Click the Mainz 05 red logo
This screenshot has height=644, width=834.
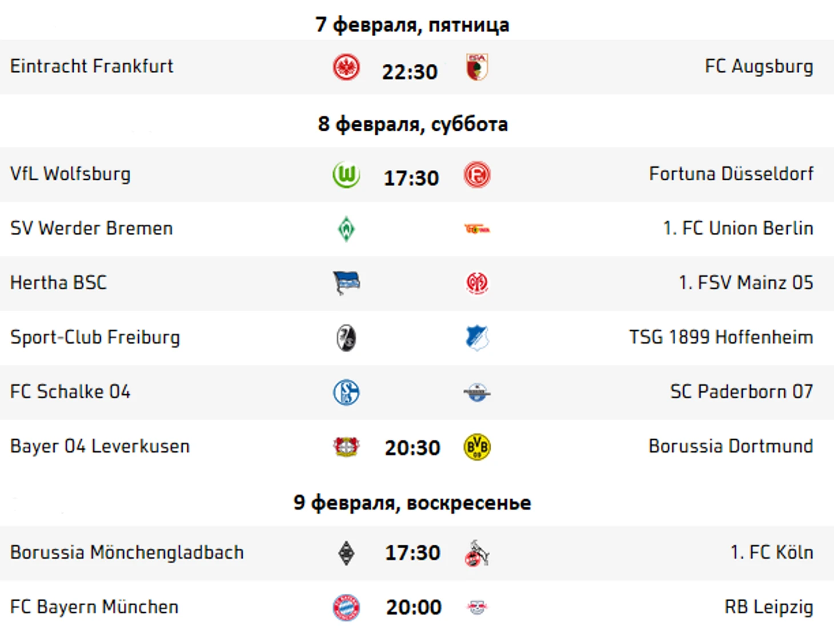tap(477, 283)
